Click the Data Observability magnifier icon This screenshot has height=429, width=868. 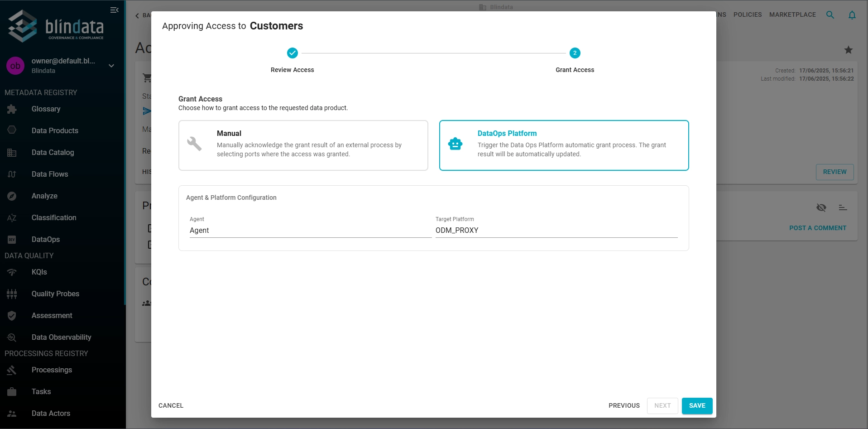[x=12, y=337]
